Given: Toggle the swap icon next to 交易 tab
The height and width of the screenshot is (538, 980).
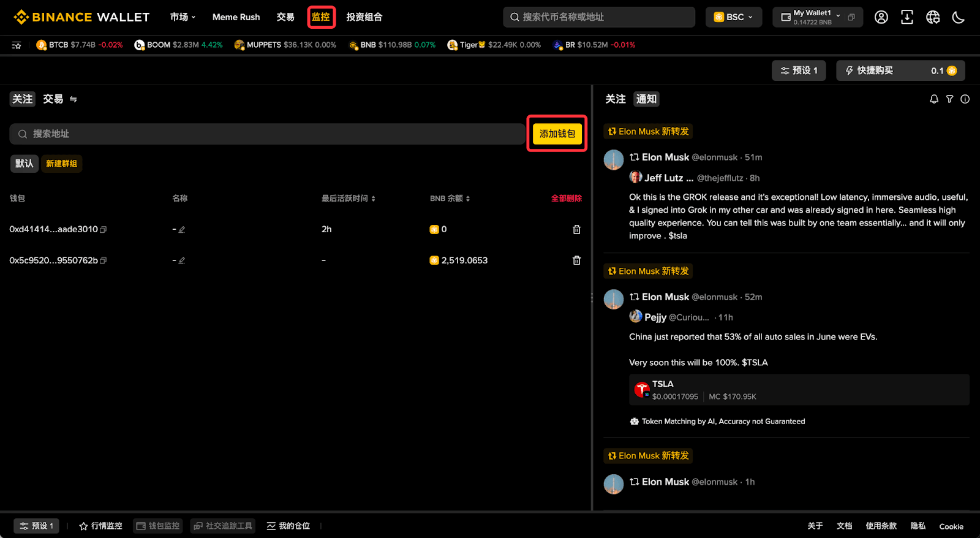Looking at the screenshot, I should coord(73,99).
